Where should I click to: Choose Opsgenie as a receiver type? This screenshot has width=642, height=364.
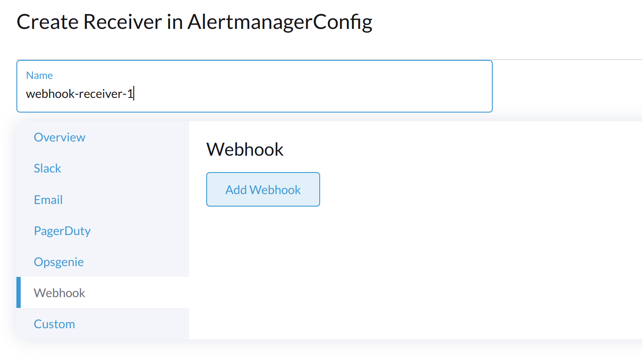59,262
